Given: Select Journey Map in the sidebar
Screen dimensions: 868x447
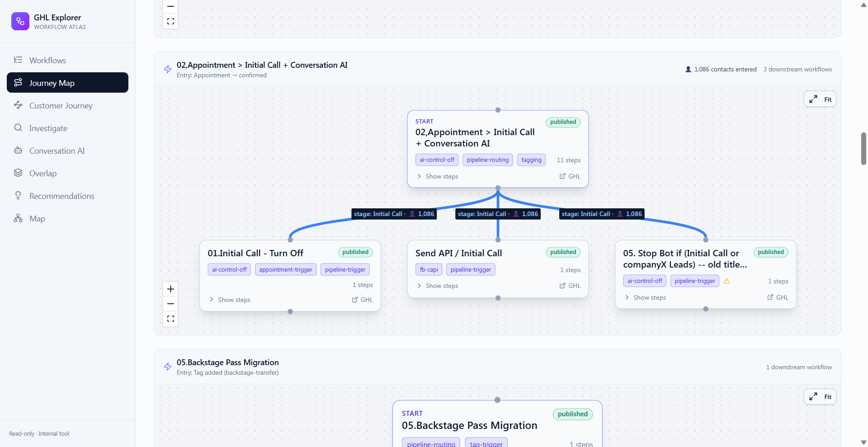Looking at the screenshot, I should pos(68,83).
